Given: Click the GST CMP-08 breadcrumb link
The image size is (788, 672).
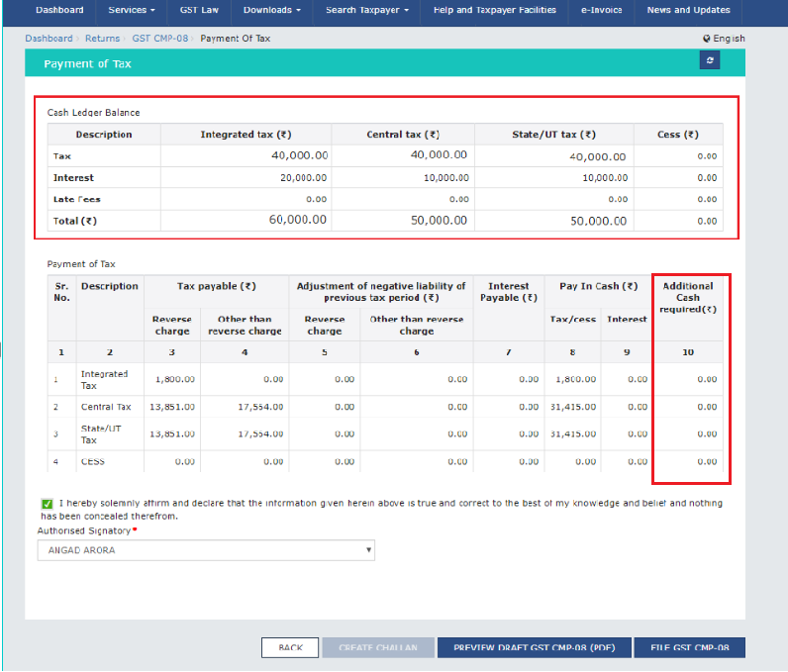Looking at the screenshot, I should [x=159, y=39].
